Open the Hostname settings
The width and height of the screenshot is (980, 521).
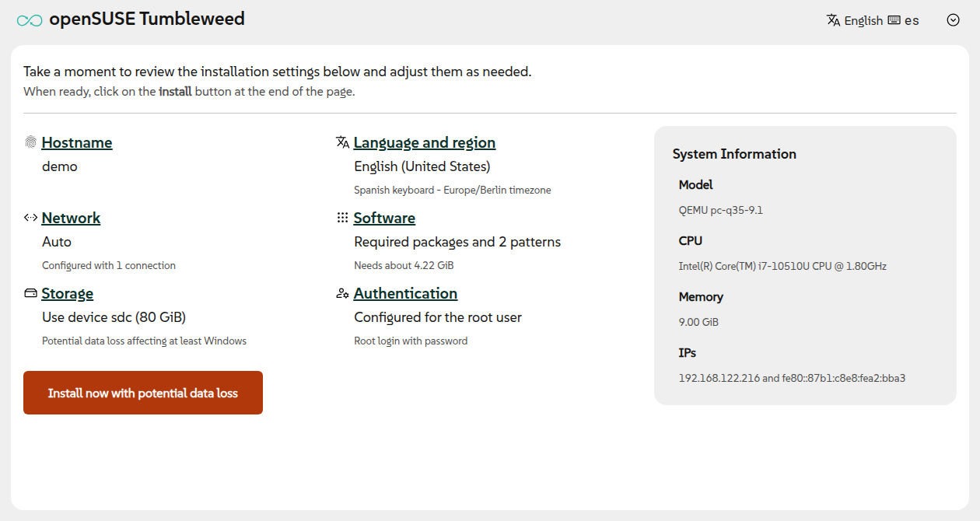click(77, 142)
